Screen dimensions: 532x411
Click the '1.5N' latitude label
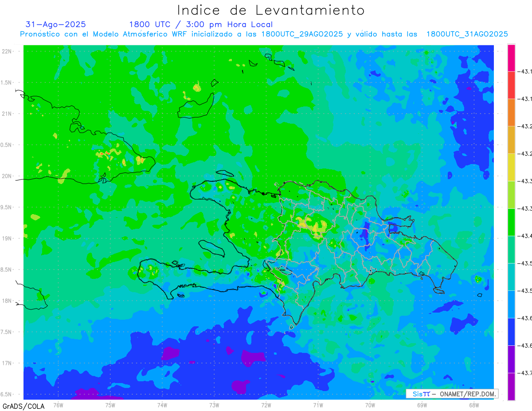[7, 82]
